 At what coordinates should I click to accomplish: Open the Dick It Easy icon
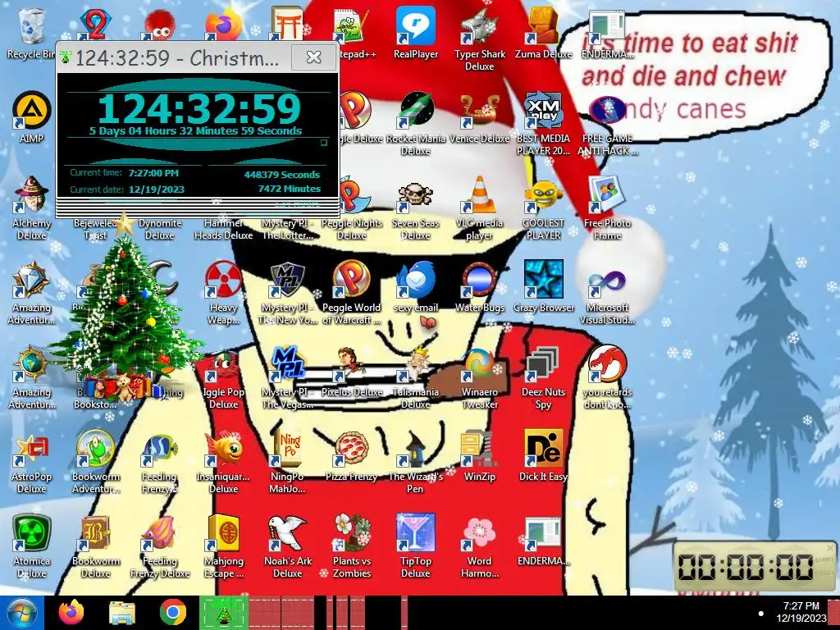(x=543, y=456)
